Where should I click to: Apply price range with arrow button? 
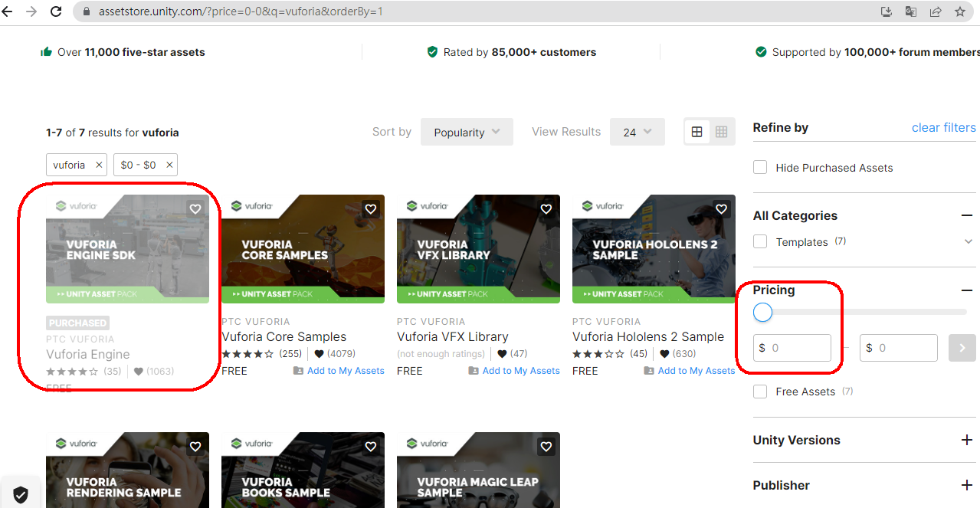tap(962, 348)
